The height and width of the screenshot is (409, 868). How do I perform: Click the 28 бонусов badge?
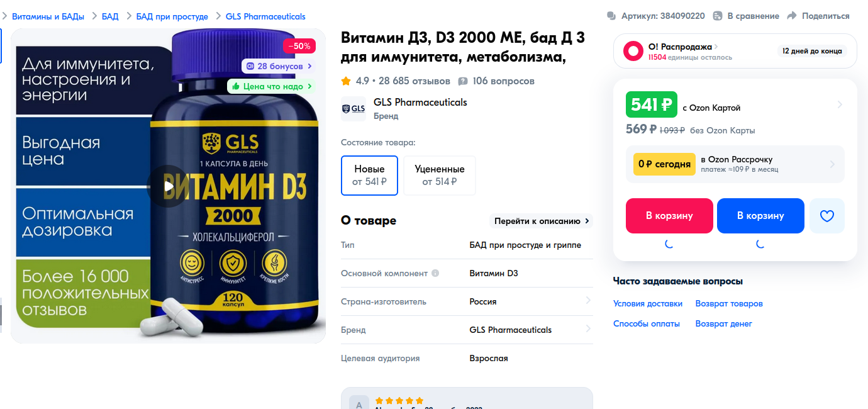pyautogui.click(x=278, y=66)
